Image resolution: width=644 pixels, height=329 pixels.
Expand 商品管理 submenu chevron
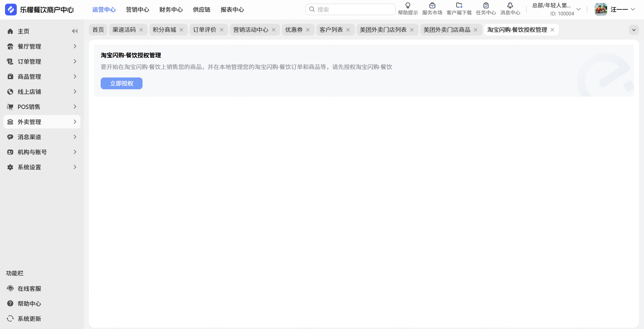click(75, 76)
